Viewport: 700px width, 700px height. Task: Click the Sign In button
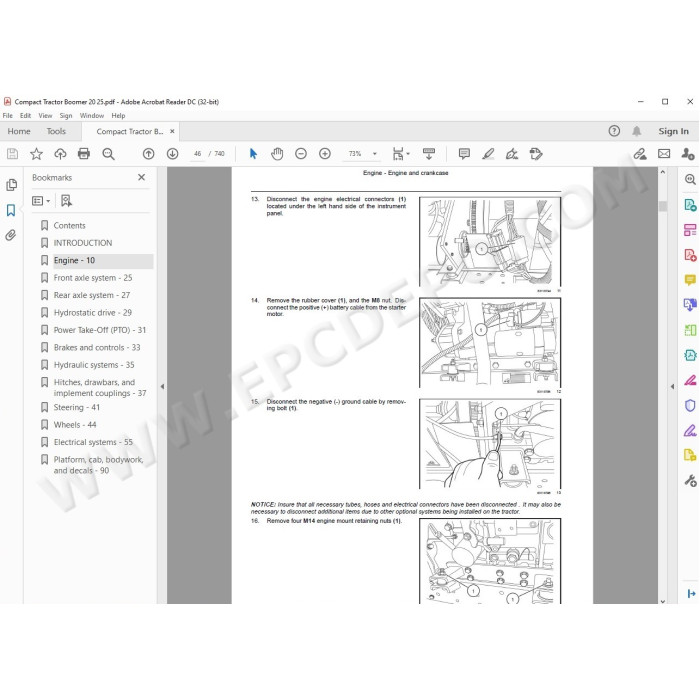point(673,131)
